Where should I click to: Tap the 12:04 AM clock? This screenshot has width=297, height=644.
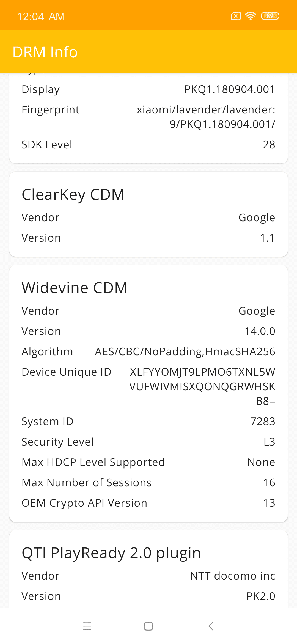tap(41, 17)
